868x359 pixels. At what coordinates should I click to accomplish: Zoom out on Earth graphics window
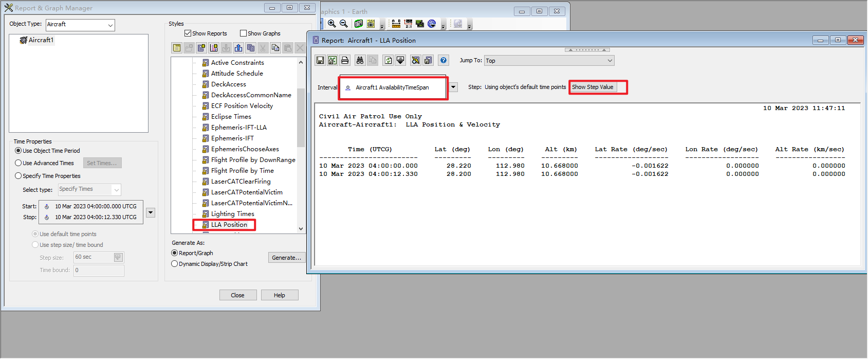[x=344, y=24]
